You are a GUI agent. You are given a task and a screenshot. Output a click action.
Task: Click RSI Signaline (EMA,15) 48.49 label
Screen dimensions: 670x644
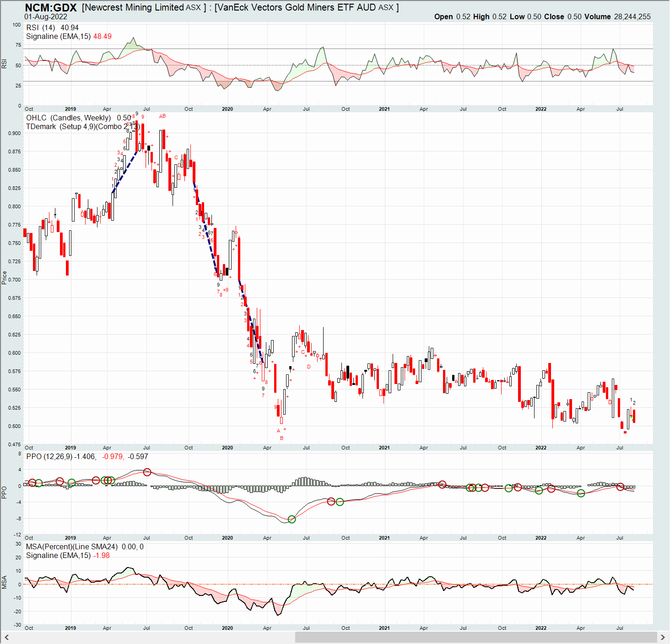pos(69,37)
